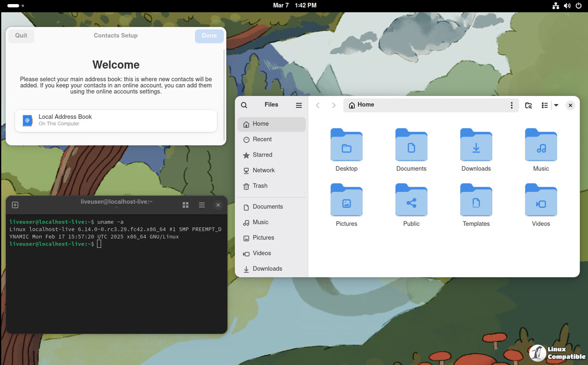Open the Home path three-dot menu
This screenshot has height=365, width=588.
tap(512, 105)
